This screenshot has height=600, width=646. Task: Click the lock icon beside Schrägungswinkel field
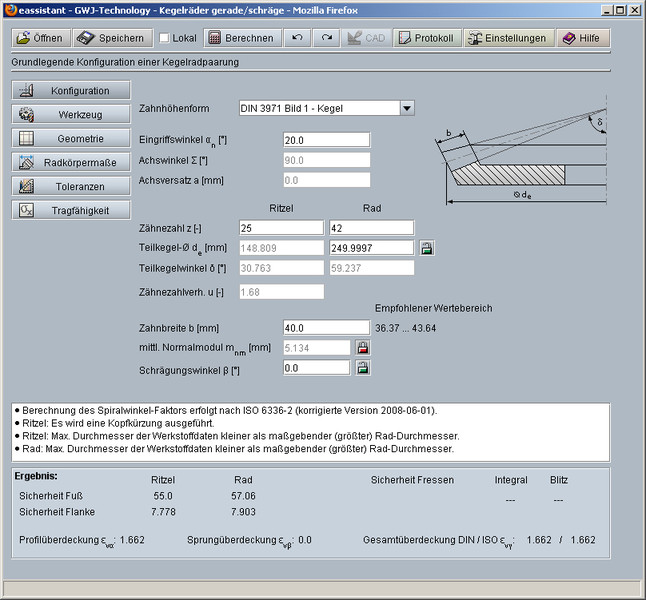click(363, 368)
